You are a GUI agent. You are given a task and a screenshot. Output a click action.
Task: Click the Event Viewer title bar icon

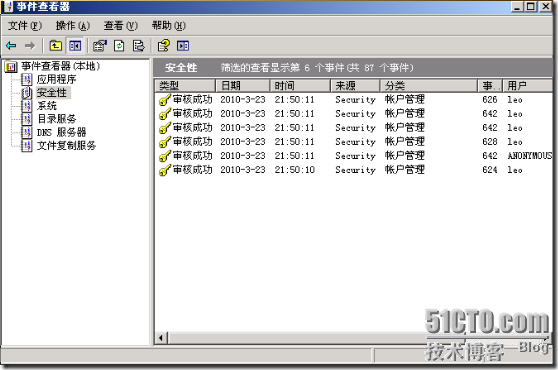tap(9, 6)
